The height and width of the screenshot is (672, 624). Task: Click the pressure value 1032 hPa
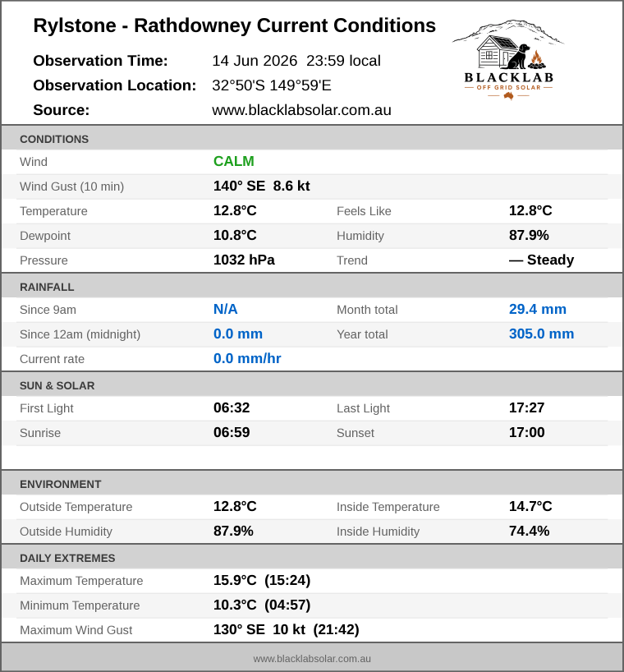[x=244, y=260]
